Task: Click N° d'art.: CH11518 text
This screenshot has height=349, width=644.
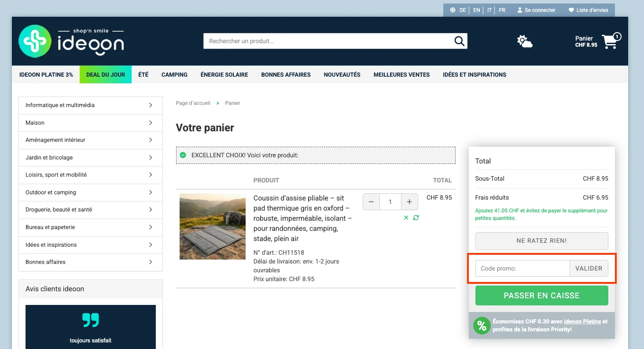Action: click(279, 252)
